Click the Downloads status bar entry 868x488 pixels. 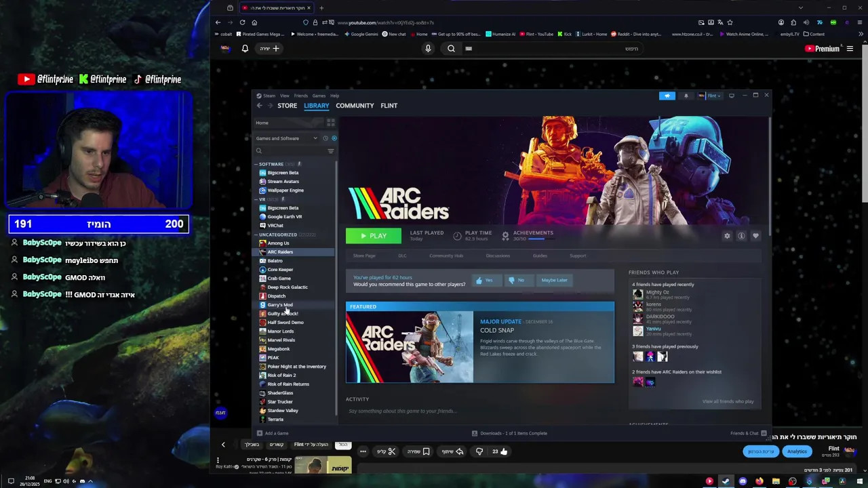[x=510, y=433]
